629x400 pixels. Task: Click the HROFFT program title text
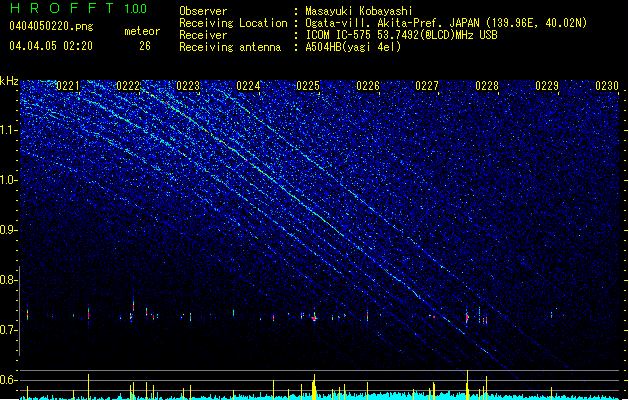pos(61,8)
